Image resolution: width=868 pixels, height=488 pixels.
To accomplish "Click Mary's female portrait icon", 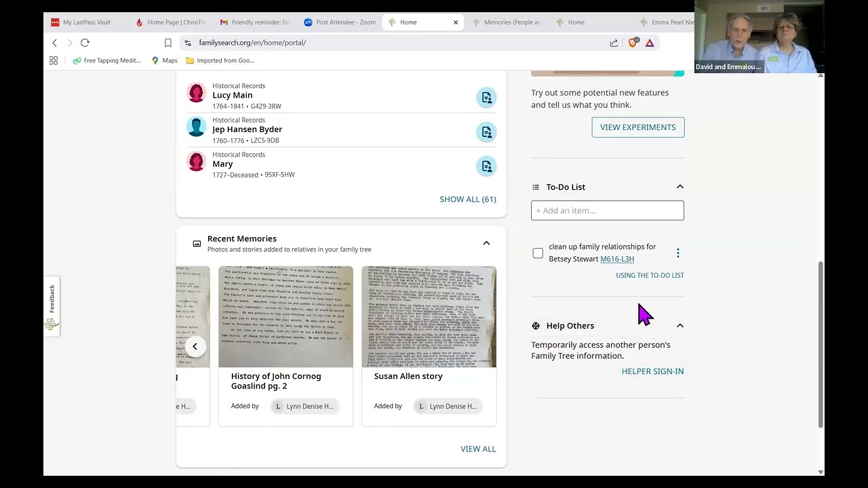I will click(x=196, y=161).
